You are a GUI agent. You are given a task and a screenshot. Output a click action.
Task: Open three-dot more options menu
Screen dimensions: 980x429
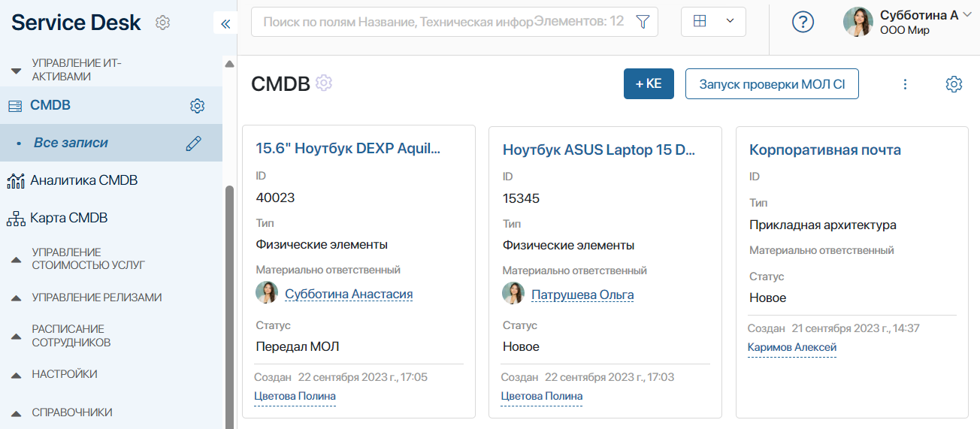[906, 84]
